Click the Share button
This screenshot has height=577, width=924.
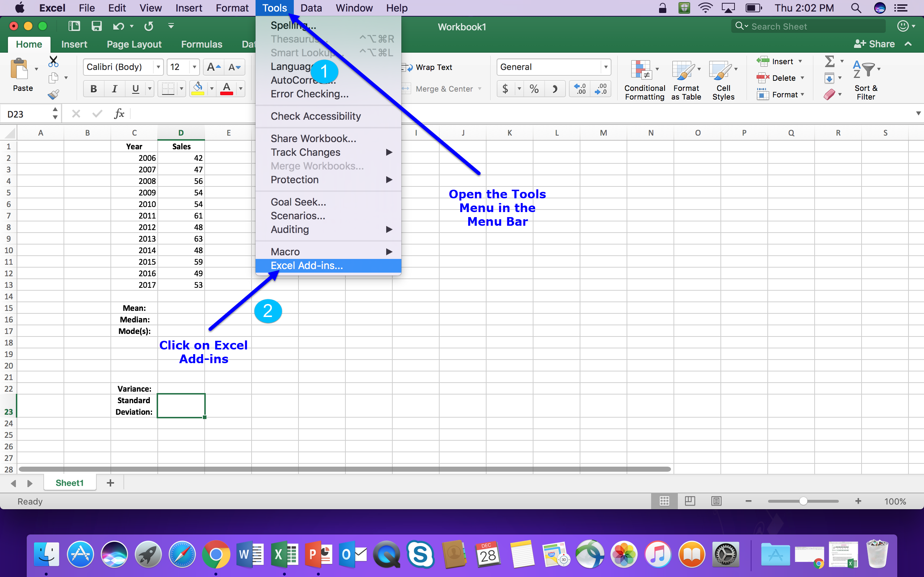[x=874, y=44]
